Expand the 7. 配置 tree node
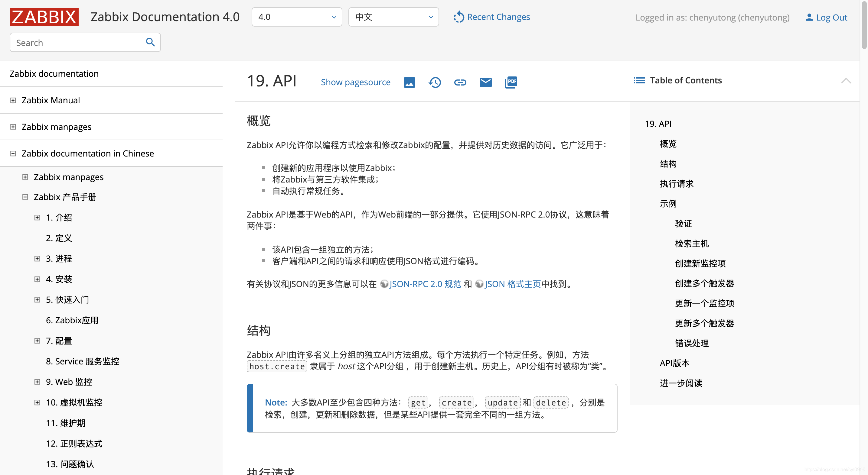 (x=37, y=341)
